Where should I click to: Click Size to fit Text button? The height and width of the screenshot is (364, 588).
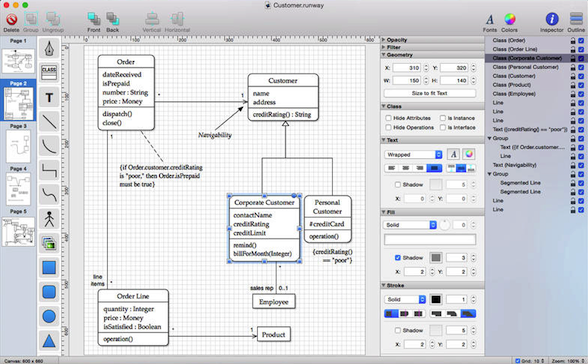(x=429, y=93)
